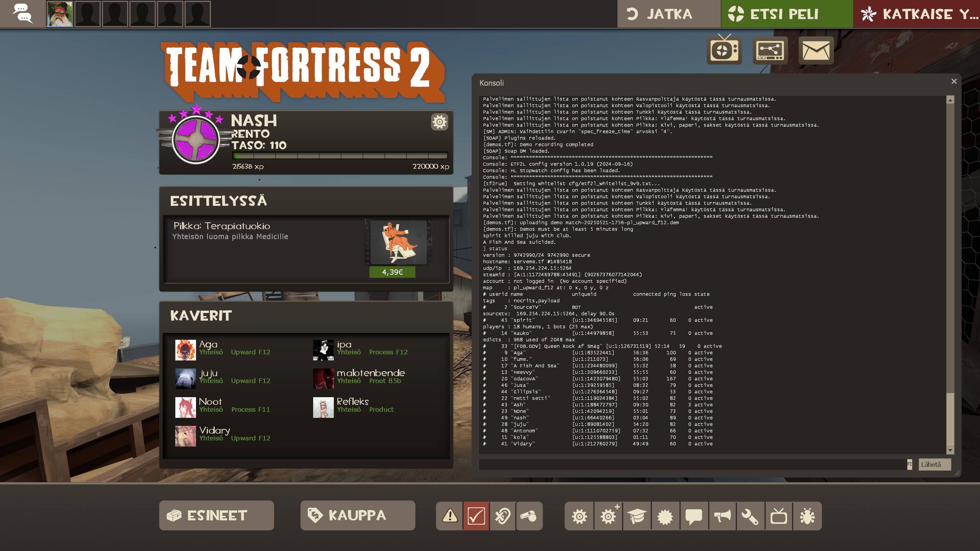Click the ipa avatar image
Screen dimensions: 980x551
pyautogui.click(x=323, y=350)
